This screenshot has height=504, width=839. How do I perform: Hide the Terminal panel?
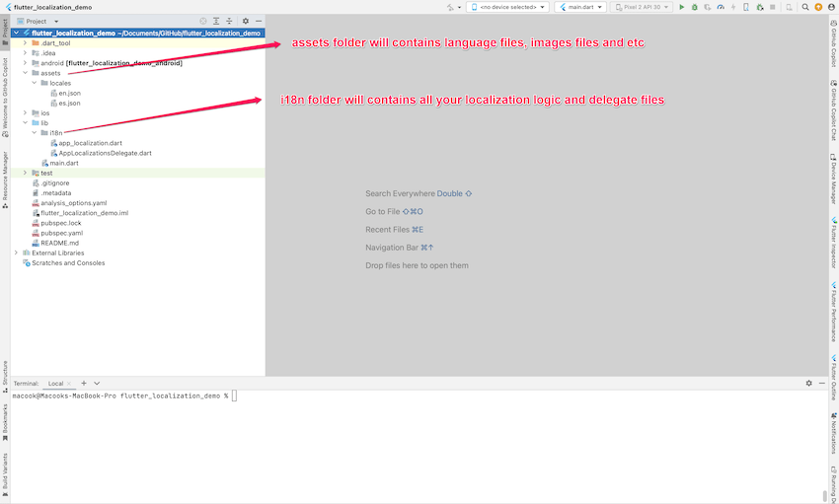click(822, 384)
